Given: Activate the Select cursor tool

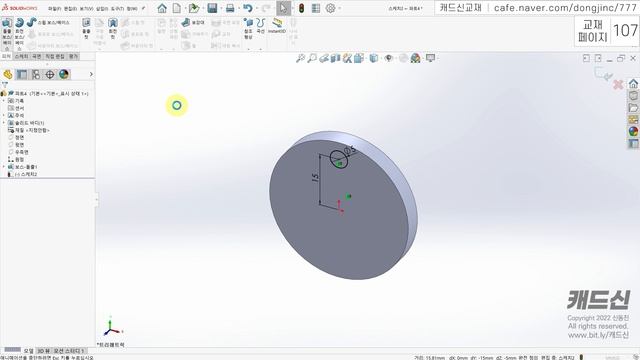Looking at the screenshot, I should (x=283, y=8).
